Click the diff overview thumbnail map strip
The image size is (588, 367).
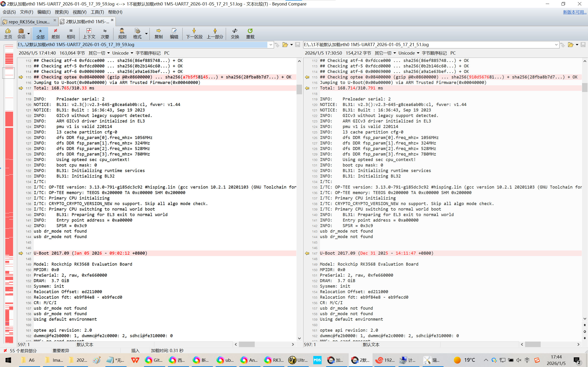[9, 194]
